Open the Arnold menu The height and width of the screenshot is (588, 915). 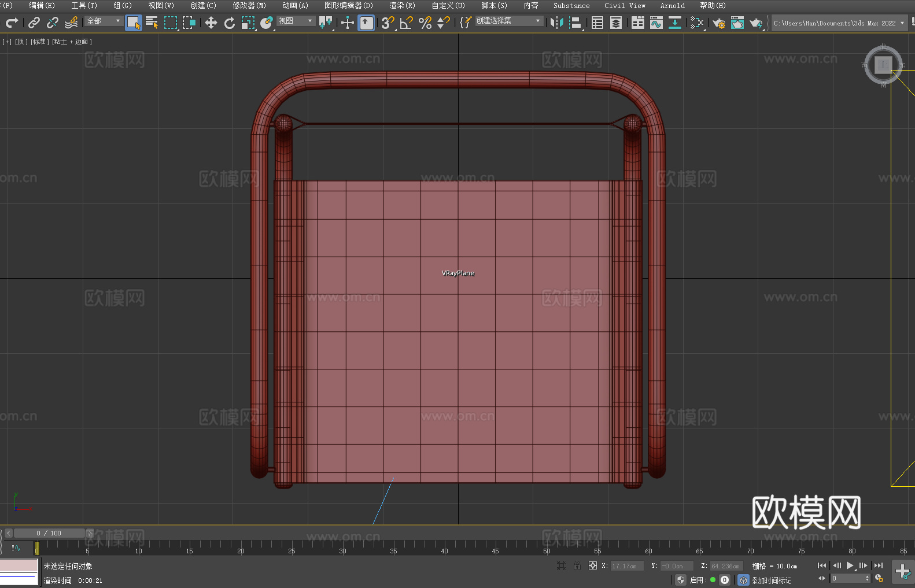[x=673, y=5]
